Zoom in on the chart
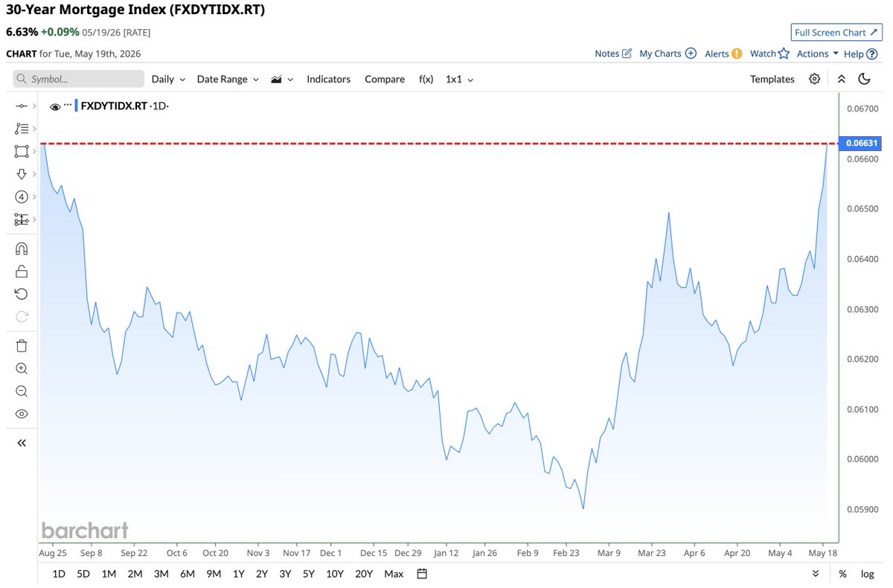 pos(21,368)
